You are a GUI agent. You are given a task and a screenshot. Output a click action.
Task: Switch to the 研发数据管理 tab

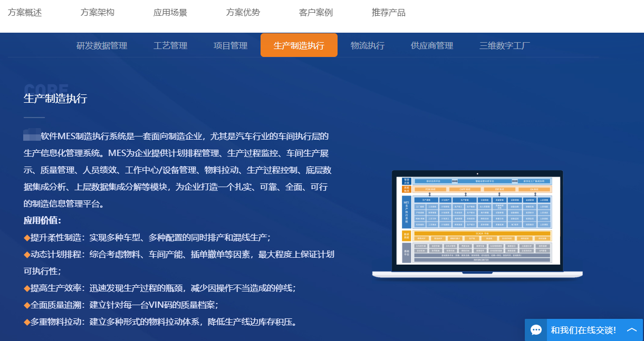102,45
